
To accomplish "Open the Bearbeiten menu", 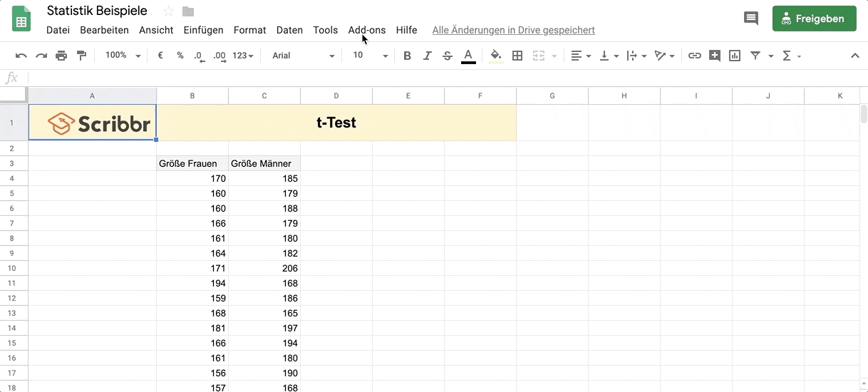I will 104,30.
